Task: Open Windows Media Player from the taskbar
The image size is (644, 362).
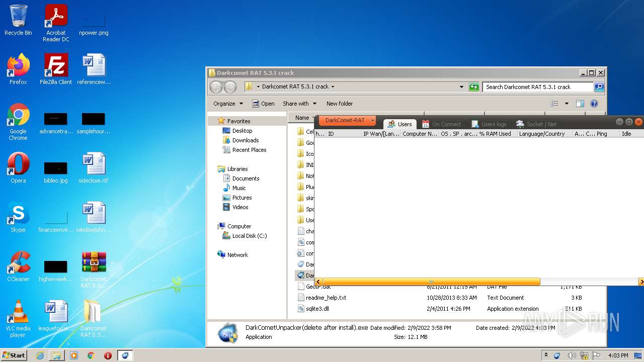Action: 74,355
